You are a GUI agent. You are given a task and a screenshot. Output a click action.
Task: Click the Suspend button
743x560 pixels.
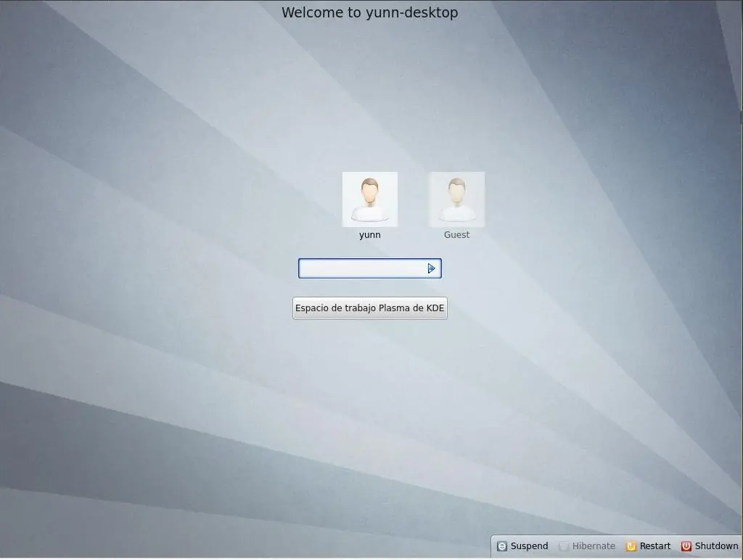tap(522, 545)
